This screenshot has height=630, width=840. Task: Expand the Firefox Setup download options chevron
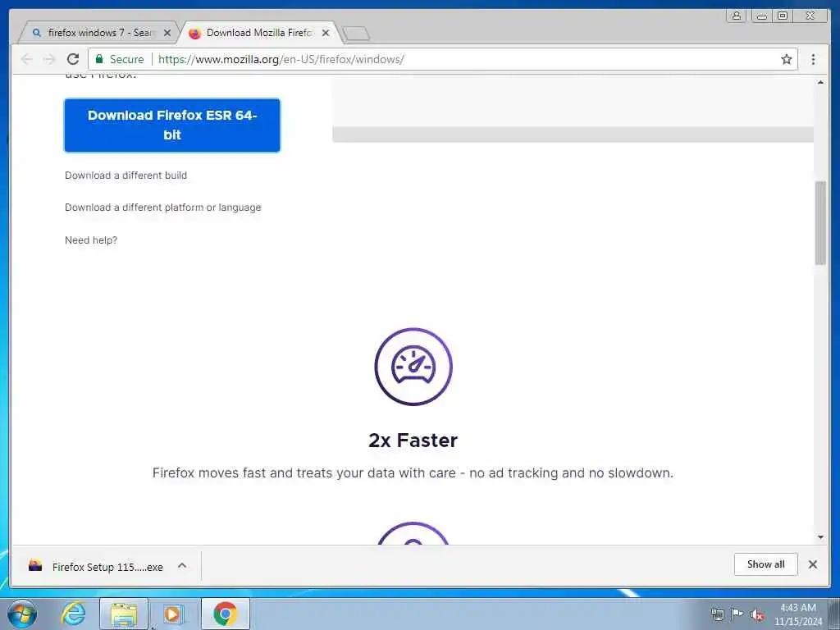pyautogui.click(x=182, y=566)
